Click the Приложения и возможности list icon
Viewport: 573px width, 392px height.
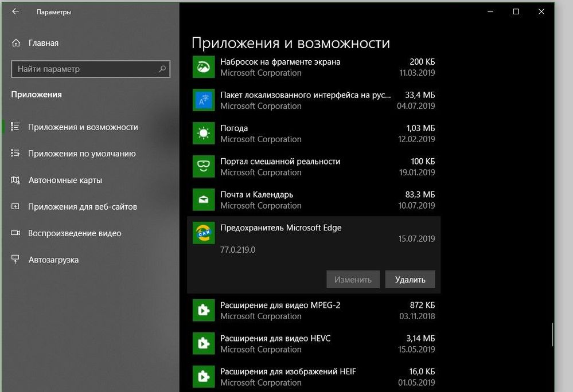[x=15, y=127]
